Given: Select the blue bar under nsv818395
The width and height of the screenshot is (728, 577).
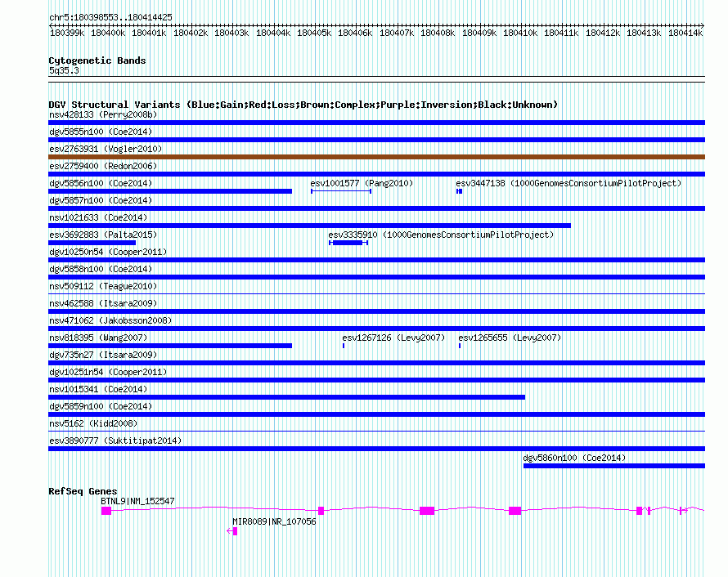Looking at the screenshot, I should click(x=170, y=346).
